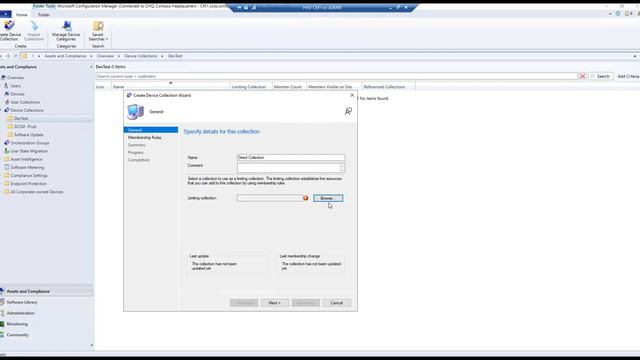This screenshot has width=640, height=360.
Task: Click the User Collections node icon
Action: click(x=7, y=102)
